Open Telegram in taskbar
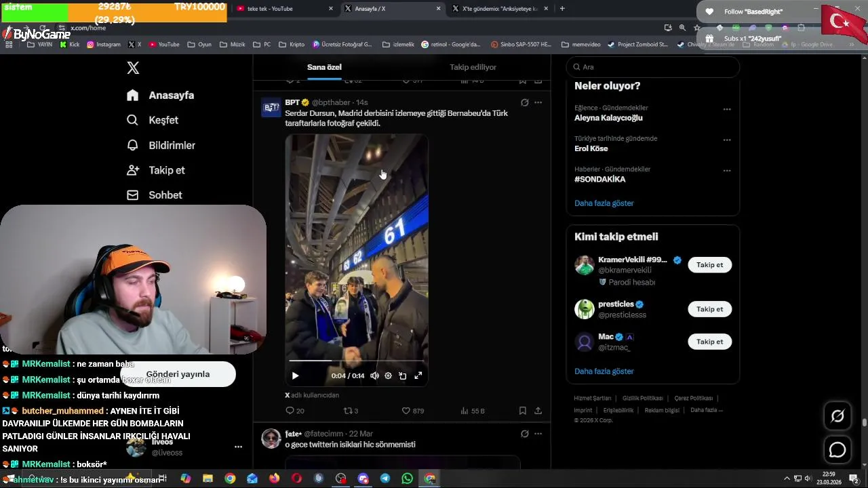This screenshot has width=868, height=488. (x=385, y=479)
